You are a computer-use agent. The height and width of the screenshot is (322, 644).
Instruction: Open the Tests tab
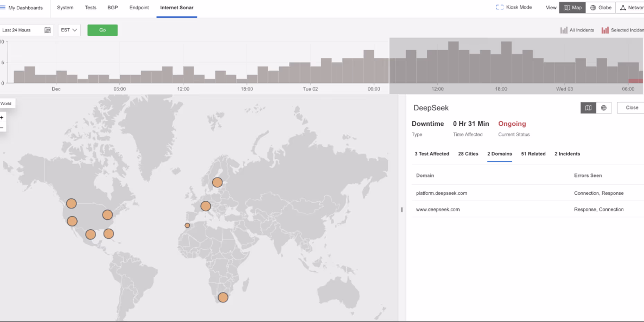91,8
